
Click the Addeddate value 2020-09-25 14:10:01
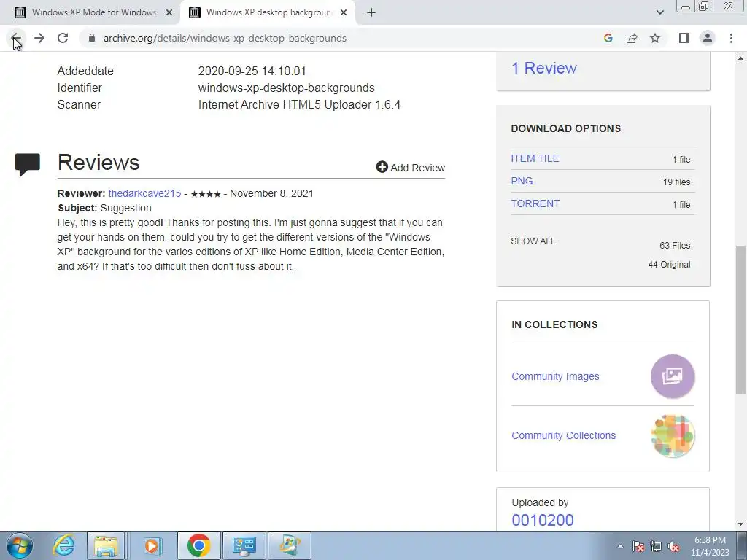tap(252, 71)
